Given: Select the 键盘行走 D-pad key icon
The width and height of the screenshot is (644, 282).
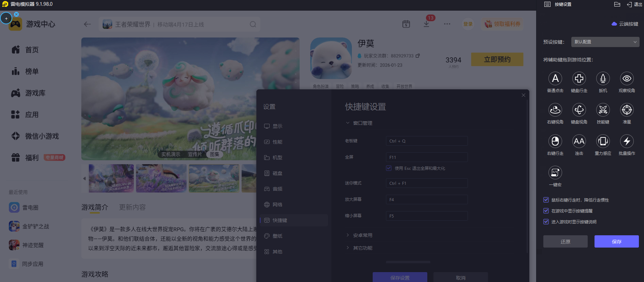Looking at the screenshot, I should point(579,78).
